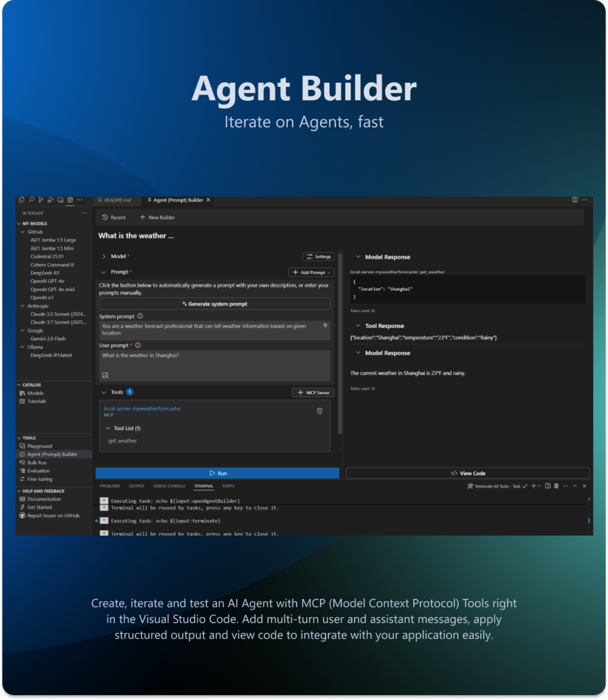The height and width of the screenshot is (700, 608).
Task: Collapse the Tool Response section
Action: pos(358,326)
